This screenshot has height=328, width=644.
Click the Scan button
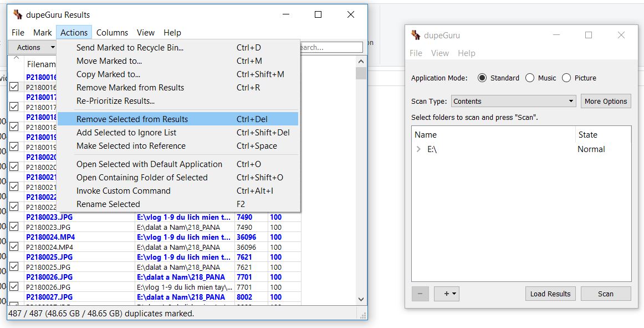coord(606,294)
